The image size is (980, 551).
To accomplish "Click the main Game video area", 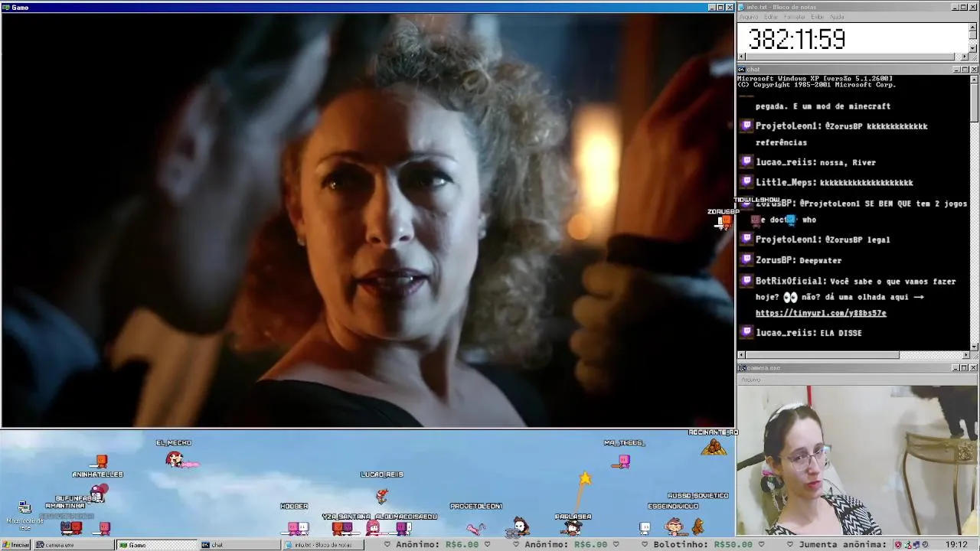I will [x=367, y=220].
